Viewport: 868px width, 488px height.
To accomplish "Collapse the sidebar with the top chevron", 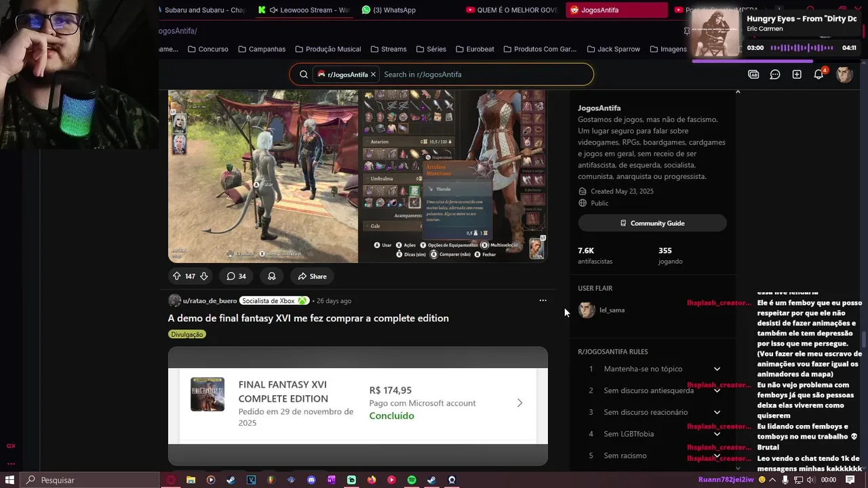I will tap(738, 91).
